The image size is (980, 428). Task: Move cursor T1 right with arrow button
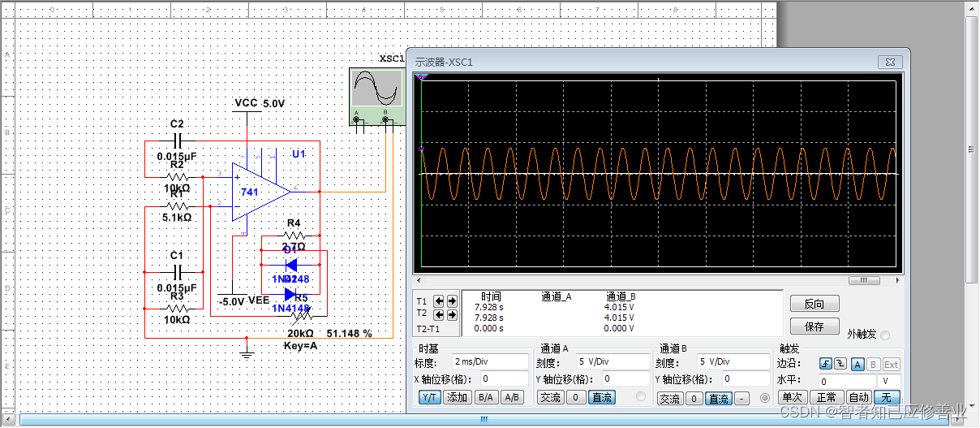(x=452, y=300)
